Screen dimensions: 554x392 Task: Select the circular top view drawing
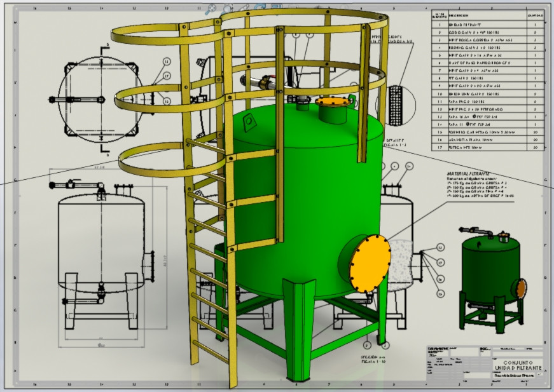[100, 100]
